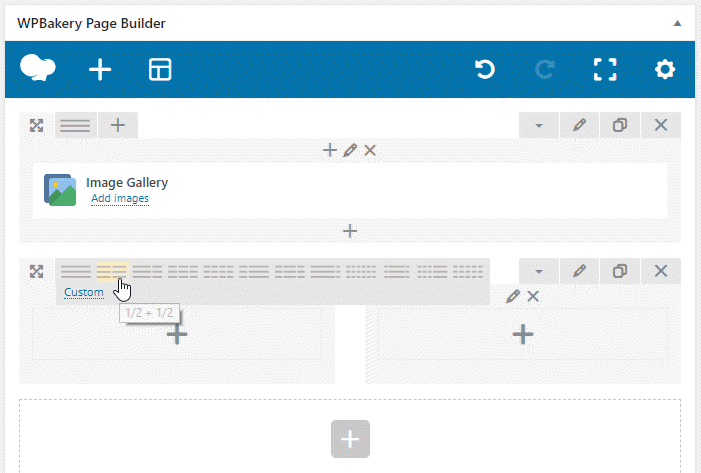Select the 1/2 + 1/2 column layout
The height and width of the screenshot is (473, 701).
coord(112,271)
